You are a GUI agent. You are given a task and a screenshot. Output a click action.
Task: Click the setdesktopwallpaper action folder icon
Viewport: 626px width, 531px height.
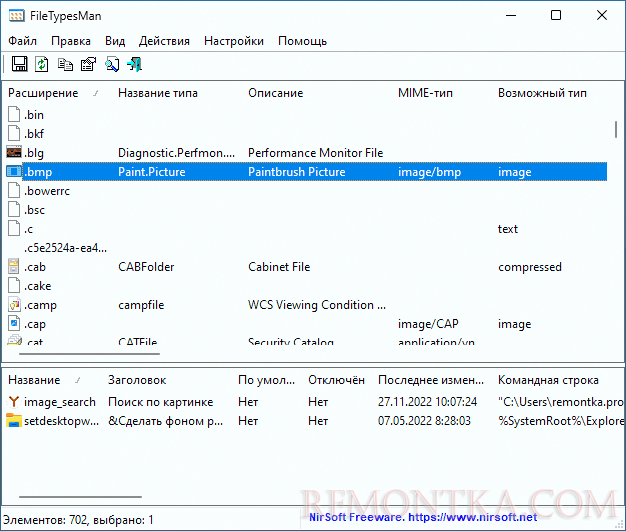pos(14,421)
